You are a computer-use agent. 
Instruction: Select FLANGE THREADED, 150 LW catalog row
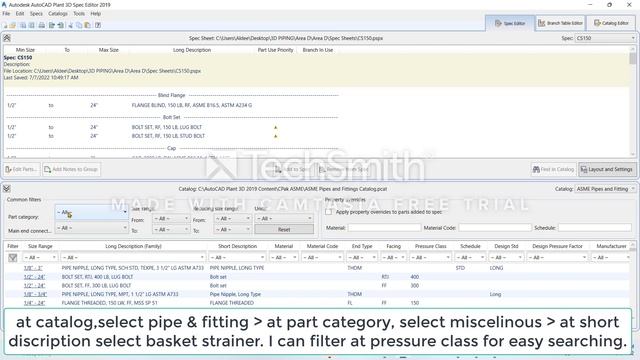tap(318, 303)
